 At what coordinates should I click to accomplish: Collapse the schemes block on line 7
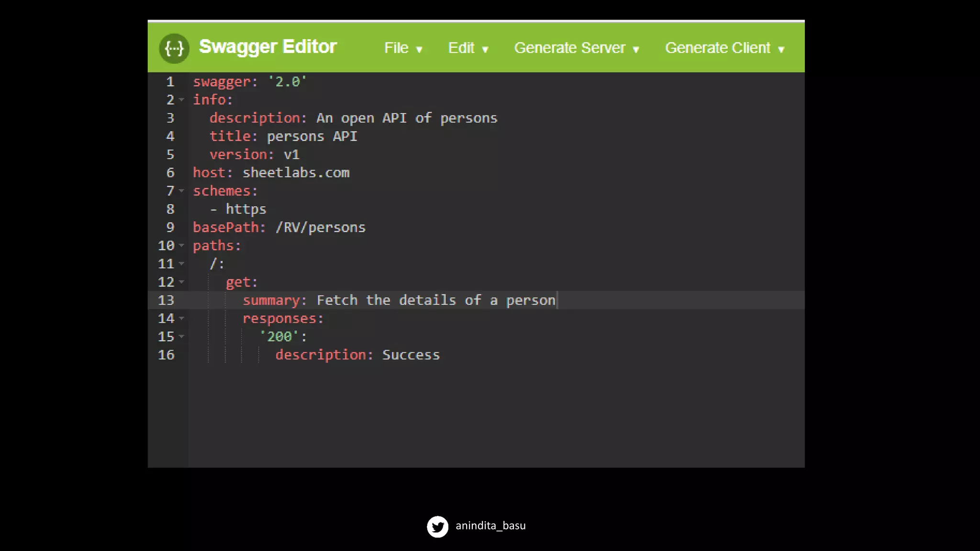[x=182, y=191]
